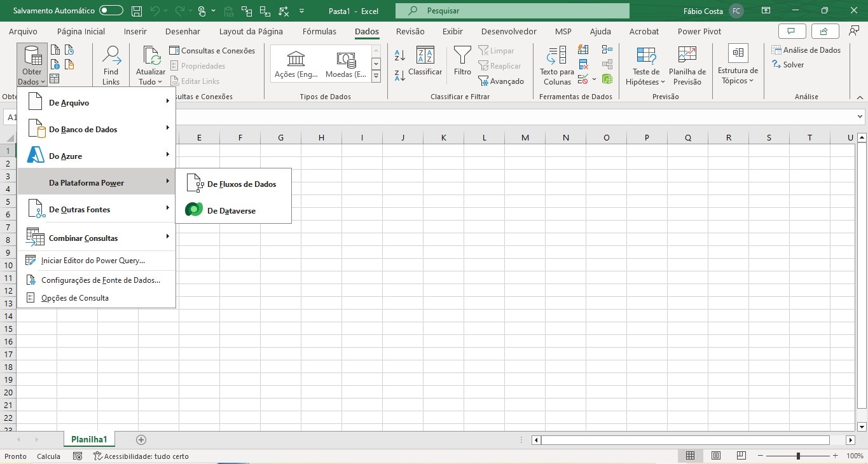Open the Classificar sort dialog
The width and height of the screenshot is (868, 464).
[425, 62]
